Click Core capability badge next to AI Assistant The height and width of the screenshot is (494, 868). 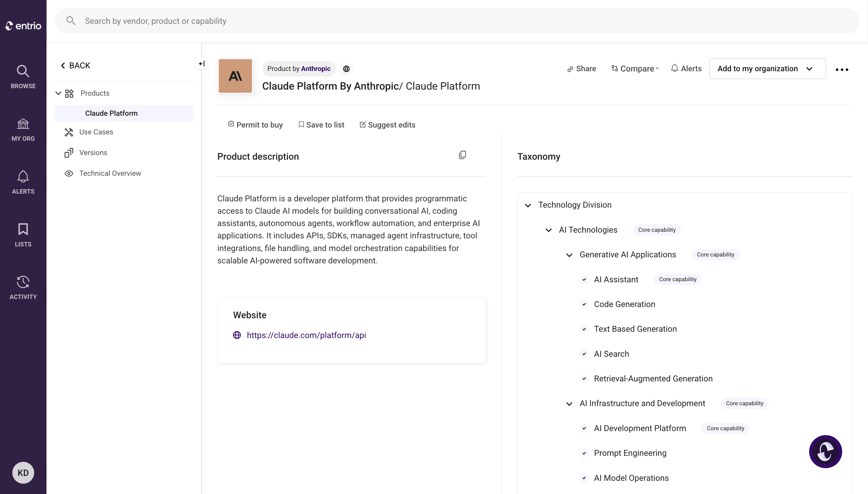[x=677, y=279]
